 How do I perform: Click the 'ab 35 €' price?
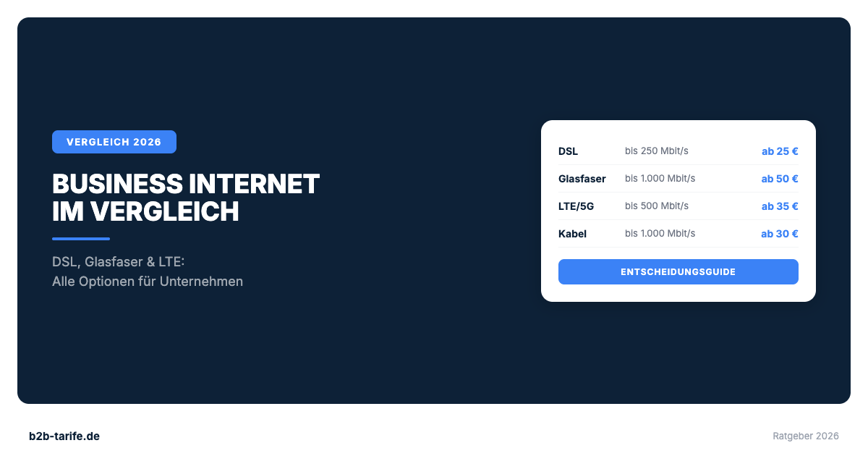[779, 206]
